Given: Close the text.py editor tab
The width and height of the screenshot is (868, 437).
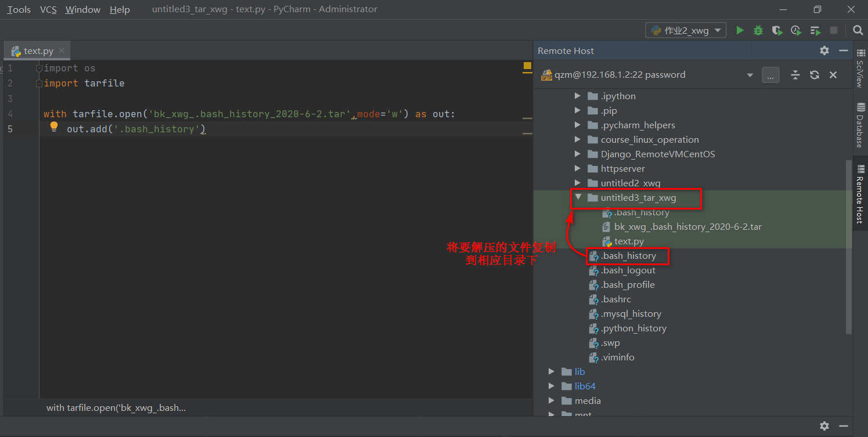Looking at the screenshot, I should click(x=62, y=51).
